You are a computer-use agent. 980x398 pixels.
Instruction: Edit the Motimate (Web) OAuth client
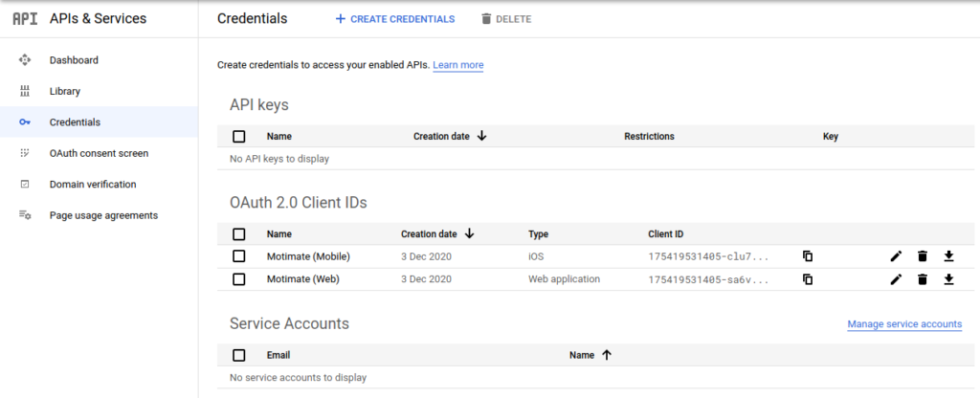point(896,279)
